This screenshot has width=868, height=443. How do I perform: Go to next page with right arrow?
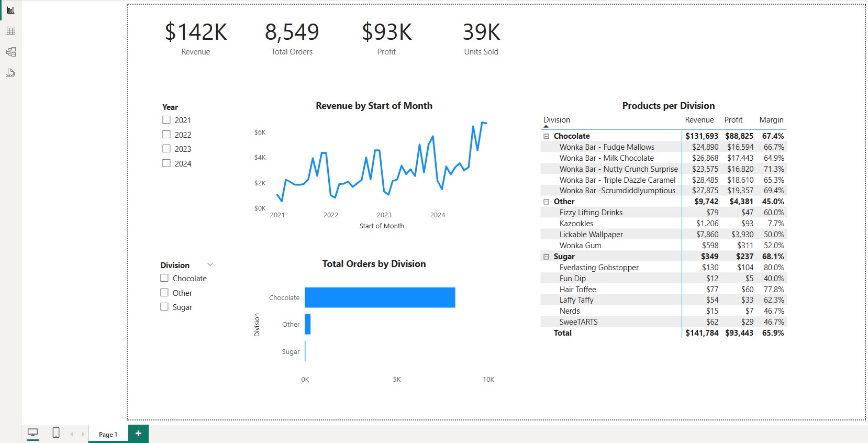click(83, 434)
